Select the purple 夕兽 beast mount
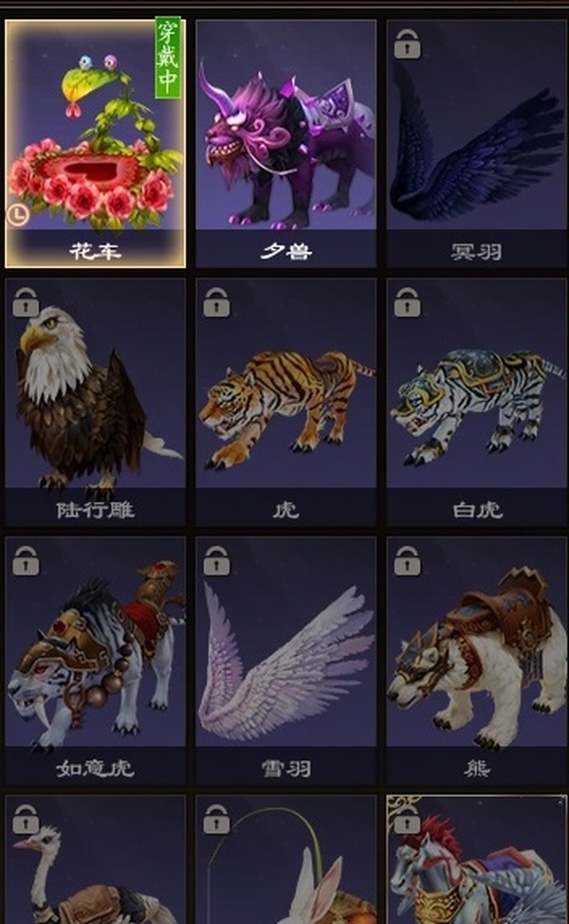This screenshot has height=924, width=569. (x=286, y=143)
